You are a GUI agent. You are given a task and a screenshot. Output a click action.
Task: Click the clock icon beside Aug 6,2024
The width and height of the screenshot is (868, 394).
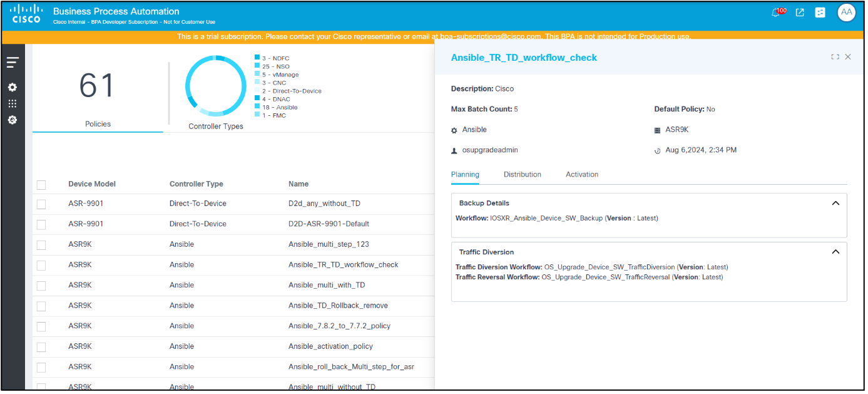(657, 151)
